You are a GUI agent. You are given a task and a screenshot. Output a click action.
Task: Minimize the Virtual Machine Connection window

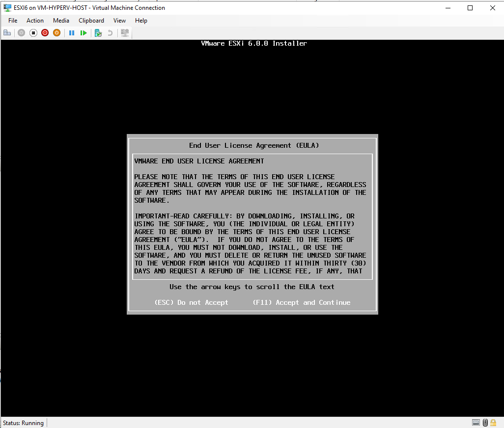[x=448, y=8]
